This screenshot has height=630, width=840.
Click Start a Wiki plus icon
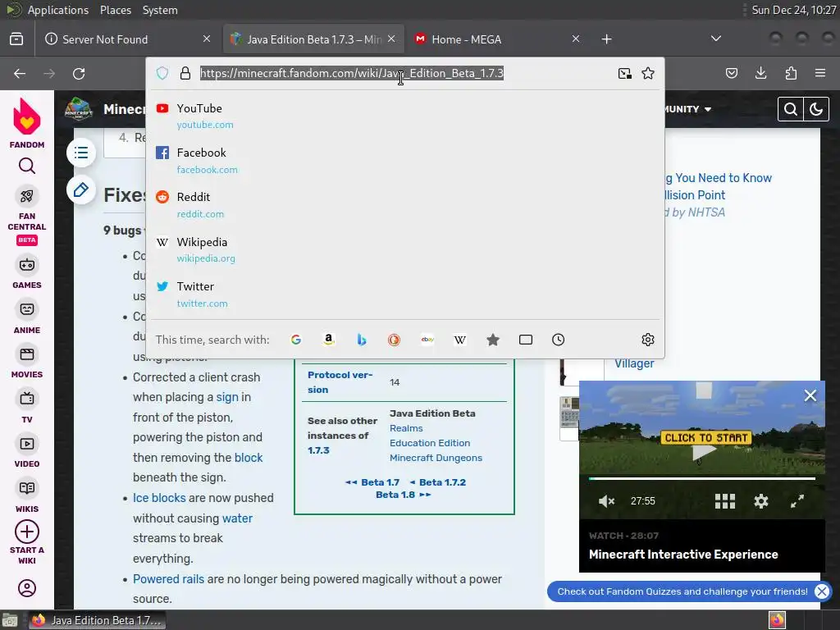(x=27, y=532)
